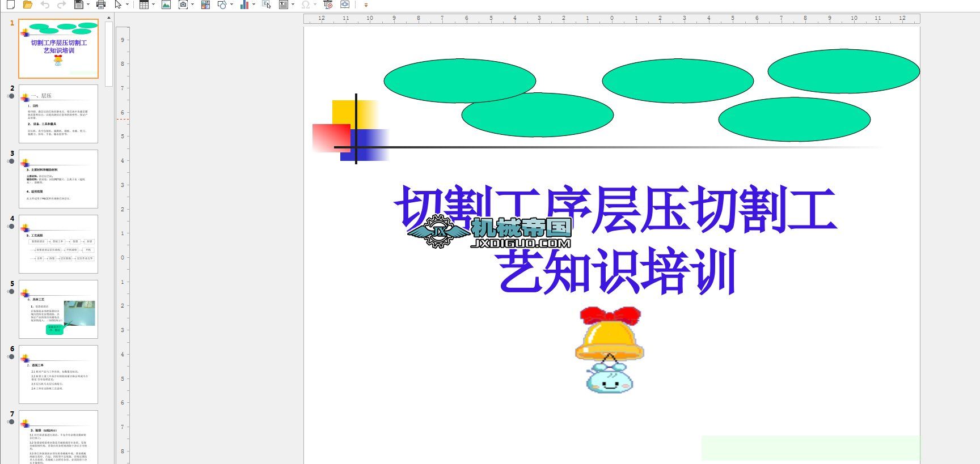Click the Omega symbol icon

[306, 5]
